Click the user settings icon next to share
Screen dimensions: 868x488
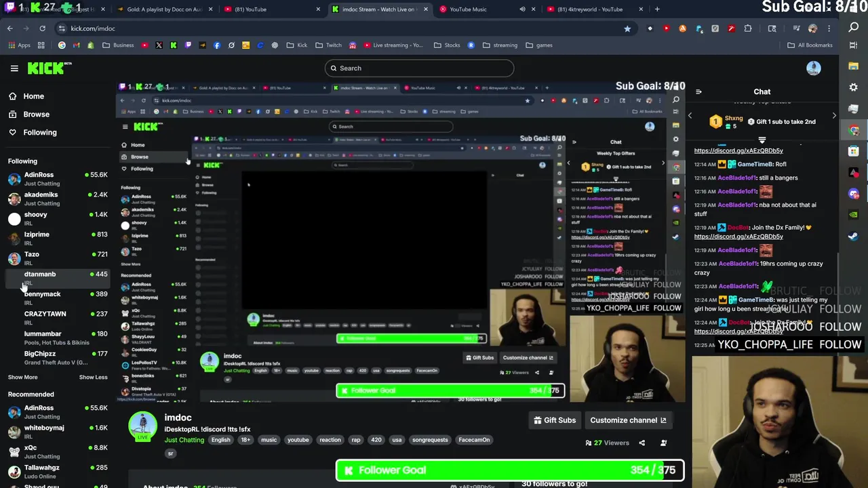click(x=664, y=443)
